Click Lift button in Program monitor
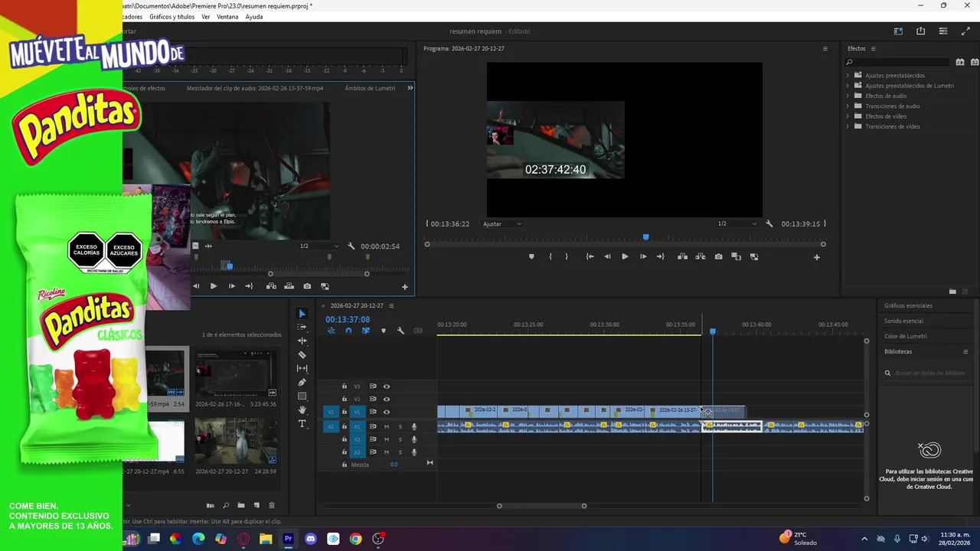 click(682, 257)
